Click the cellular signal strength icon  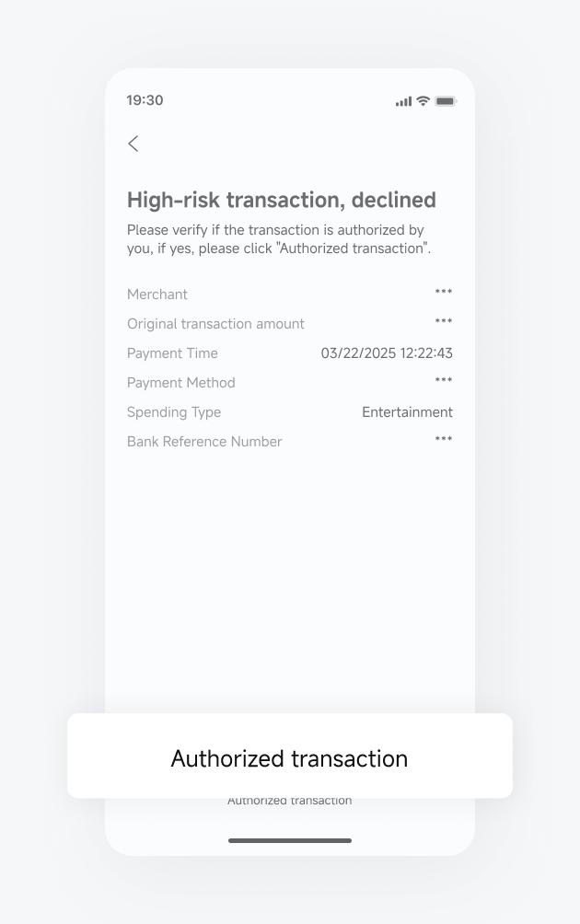tap(403, 101)
